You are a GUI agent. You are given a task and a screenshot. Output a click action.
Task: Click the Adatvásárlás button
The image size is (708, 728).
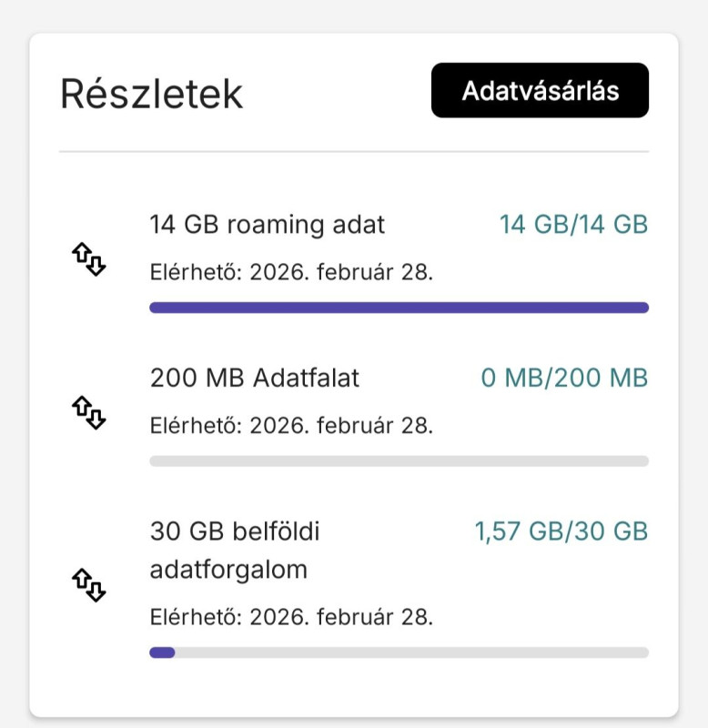[540, 91]
